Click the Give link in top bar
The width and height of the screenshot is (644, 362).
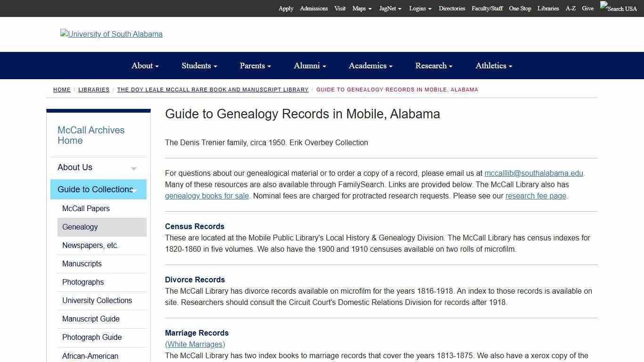pos(587,8)
